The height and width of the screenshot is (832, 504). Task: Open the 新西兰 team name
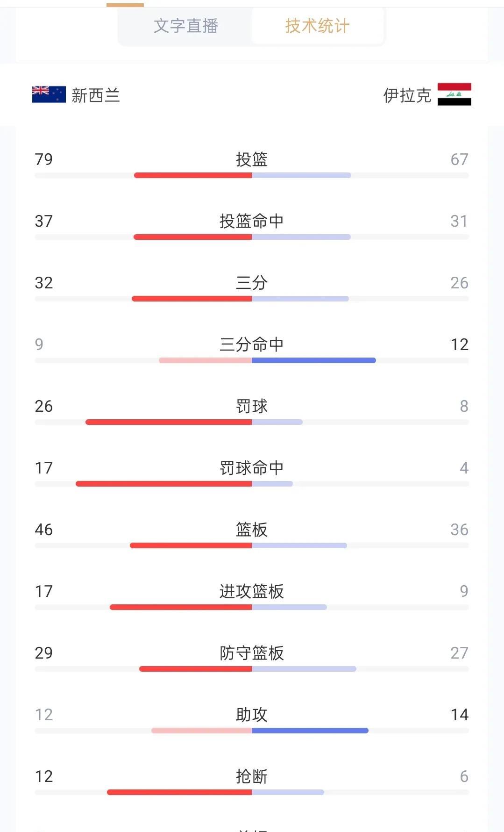coord(96,95)
